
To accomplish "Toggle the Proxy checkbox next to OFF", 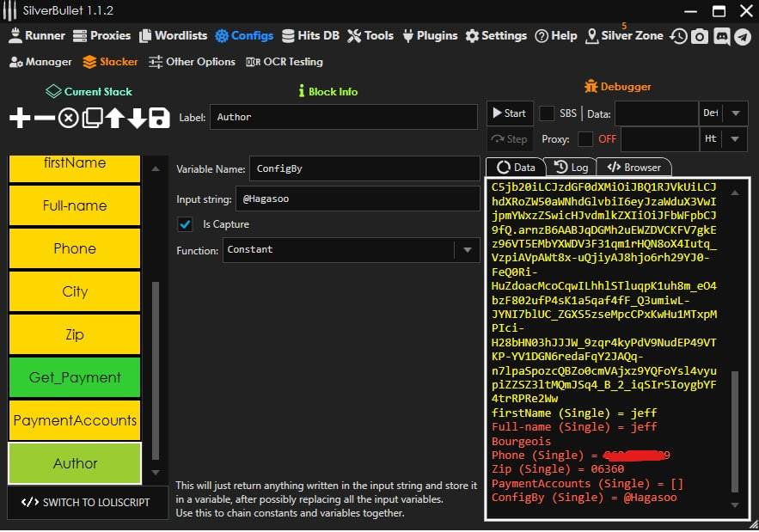I will click(585, 138).
